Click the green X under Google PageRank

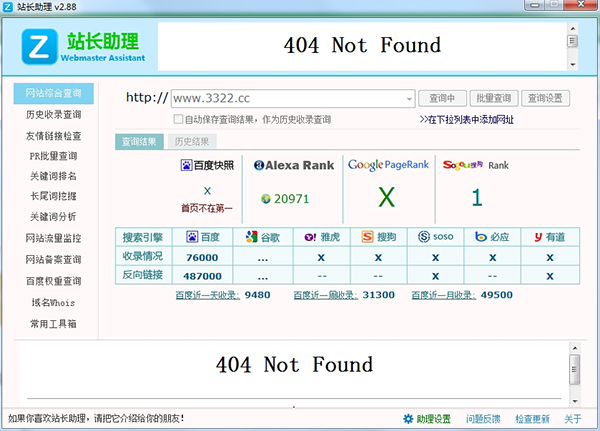point(386,197)
